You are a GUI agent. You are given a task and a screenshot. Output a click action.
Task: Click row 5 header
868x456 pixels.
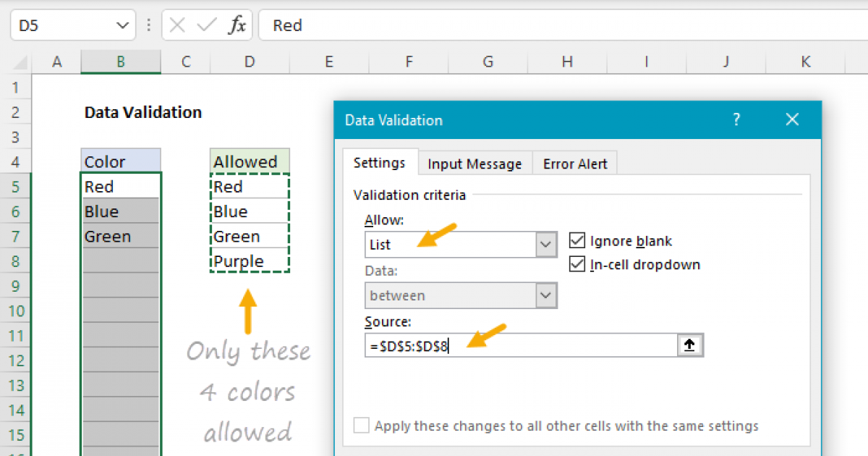coord(16,187)
